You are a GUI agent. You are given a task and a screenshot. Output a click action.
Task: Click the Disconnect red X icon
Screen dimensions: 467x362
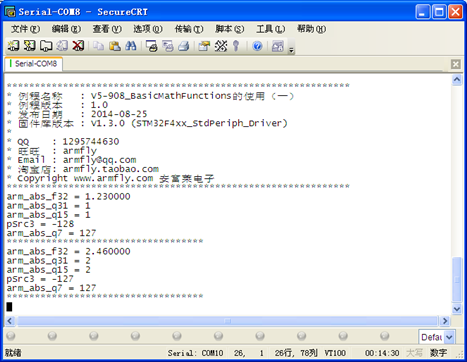point(78,46)
